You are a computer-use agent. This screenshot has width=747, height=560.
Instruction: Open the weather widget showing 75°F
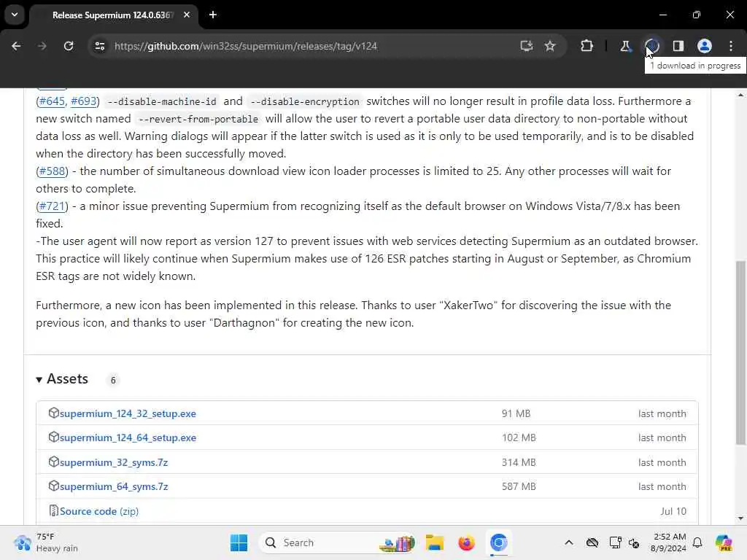pyautogui.click(x=46, y=542)
